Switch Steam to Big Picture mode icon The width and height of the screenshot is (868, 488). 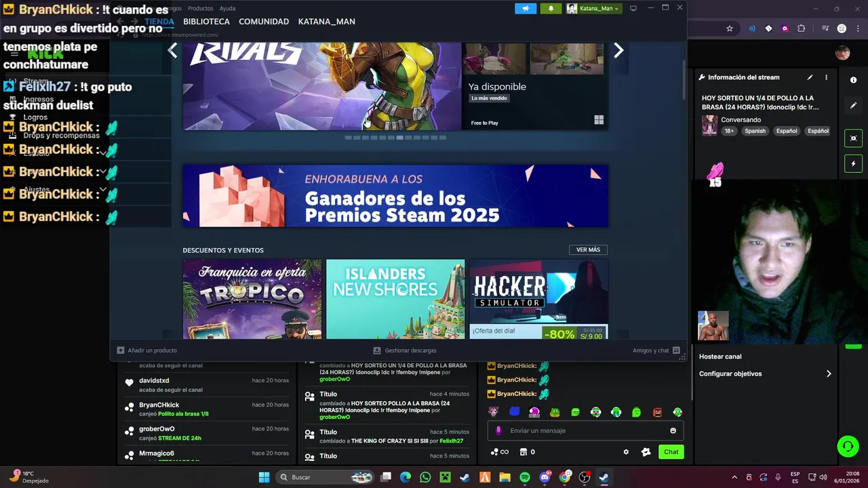(x=633, y=8)
